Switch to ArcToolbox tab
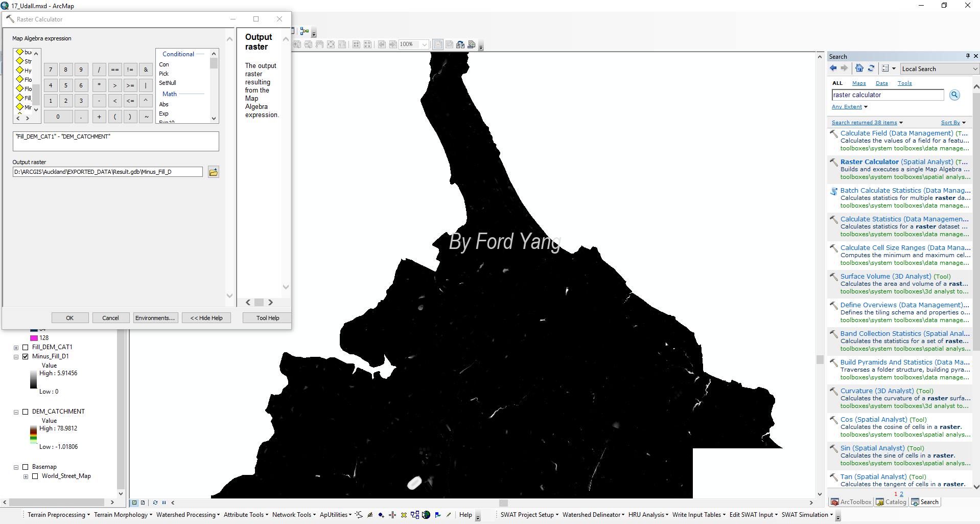The image size is (980, 524). [x=851, y=502]
